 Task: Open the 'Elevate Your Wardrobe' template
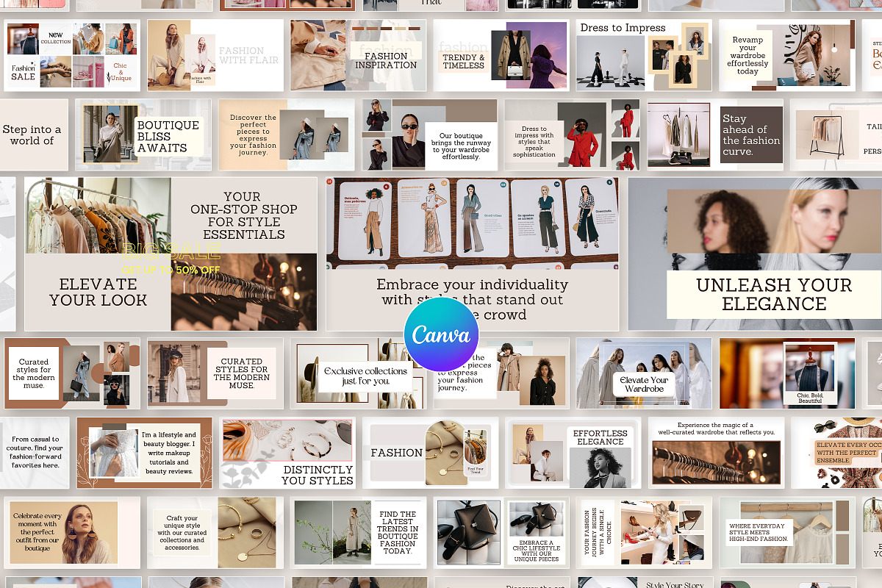(x=644, y=373)
